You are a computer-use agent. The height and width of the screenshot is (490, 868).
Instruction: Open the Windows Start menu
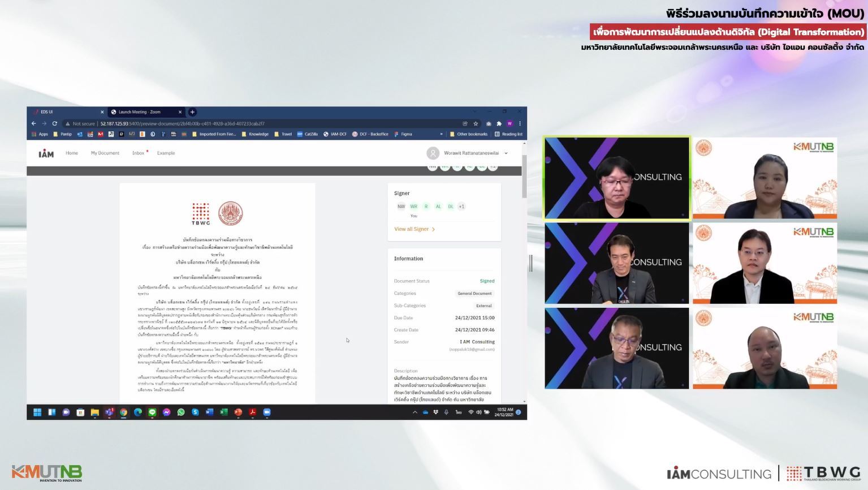click(37, 412)
